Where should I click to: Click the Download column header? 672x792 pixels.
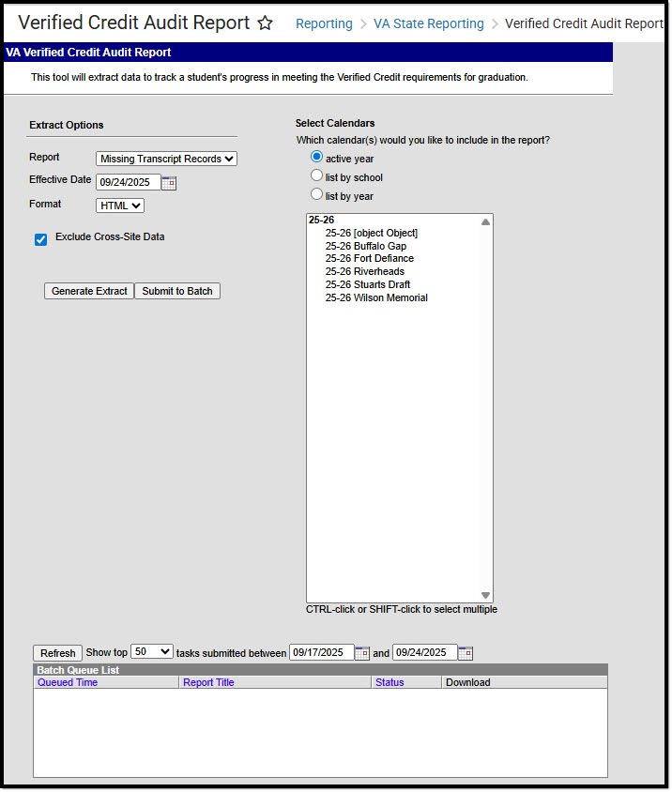[468, 682]
